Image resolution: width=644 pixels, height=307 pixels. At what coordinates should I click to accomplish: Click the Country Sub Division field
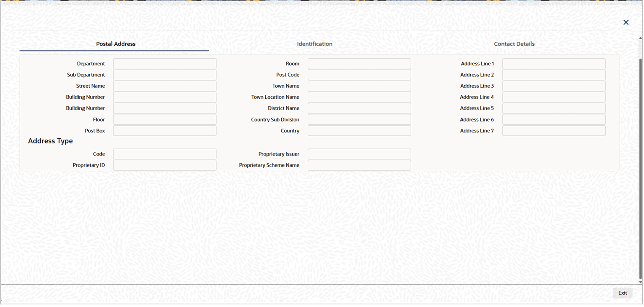(359, 119)
